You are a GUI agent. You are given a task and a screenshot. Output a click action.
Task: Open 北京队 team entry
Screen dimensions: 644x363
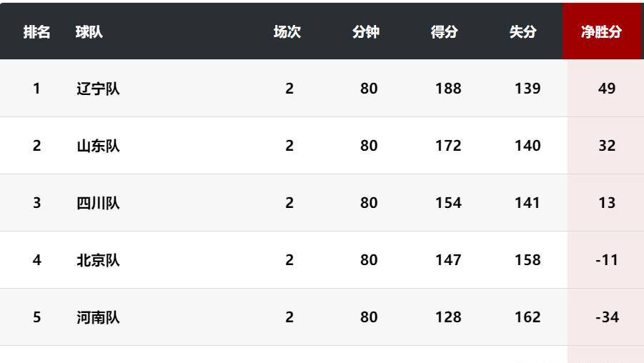[98, 260]
